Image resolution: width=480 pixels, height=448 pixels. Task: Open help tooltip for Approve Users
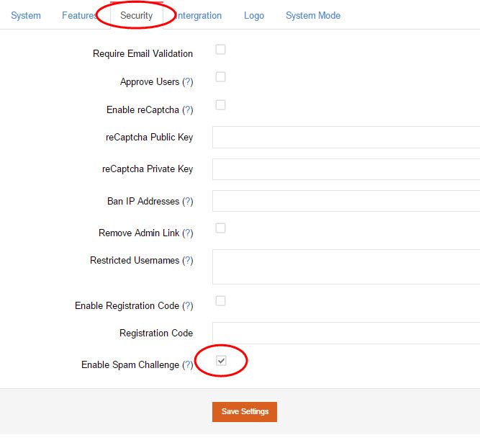coord(188,82)
